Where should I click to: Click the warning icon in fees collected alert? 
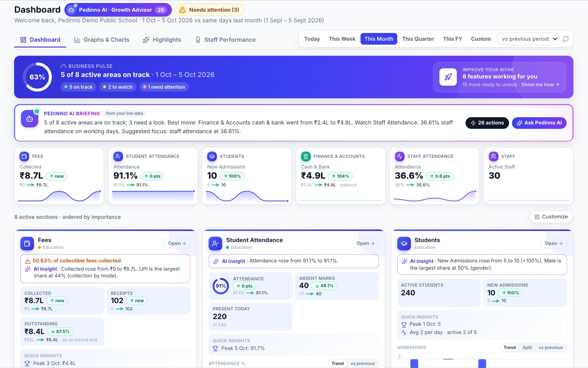click(28, 261)
